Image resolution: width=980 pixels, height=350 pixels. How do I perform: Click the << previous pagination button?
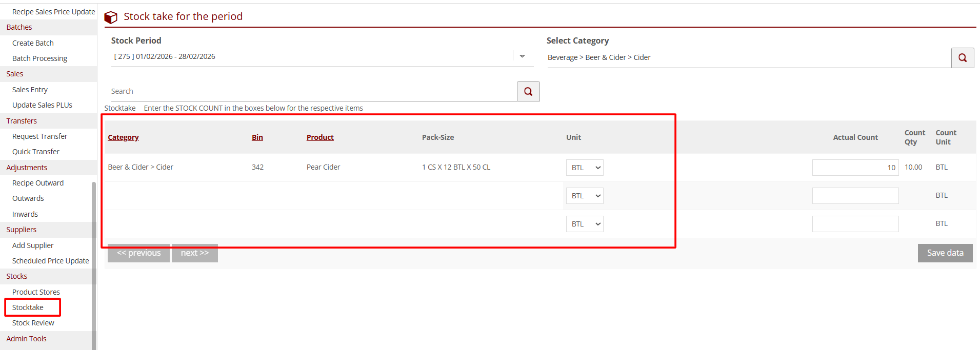click(x=138, y=253)
